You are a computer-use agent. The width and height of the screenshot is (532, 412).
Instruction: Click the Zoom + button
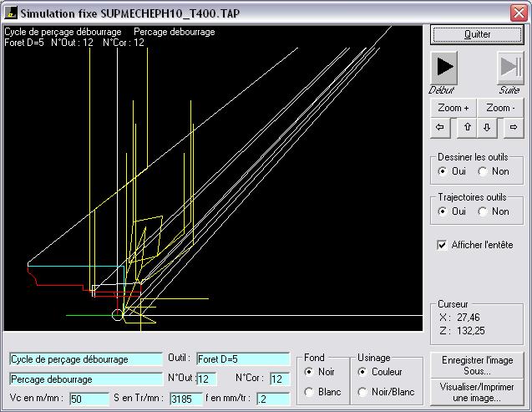(x=453, y=108)
